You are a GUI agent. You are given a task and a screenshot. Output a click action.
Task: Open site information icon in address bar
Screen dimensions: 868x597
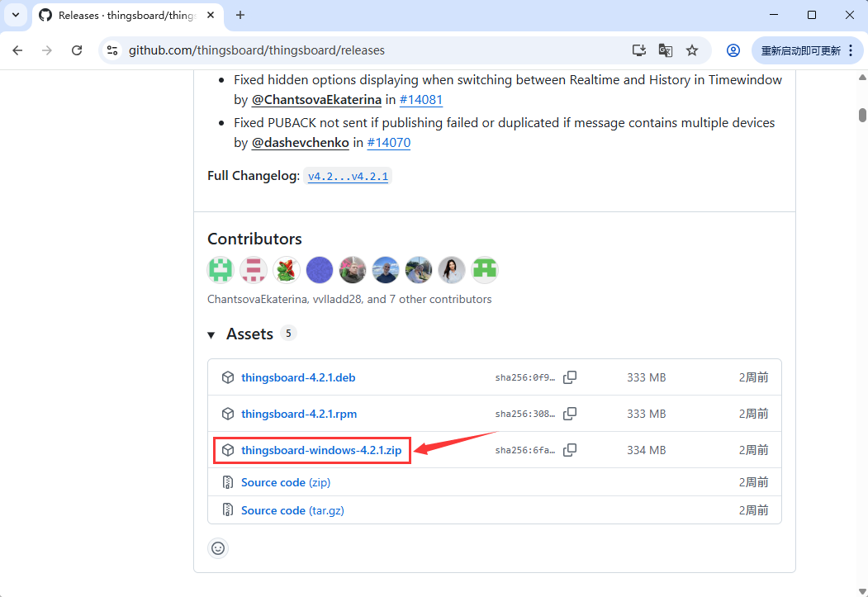point(112,50)
